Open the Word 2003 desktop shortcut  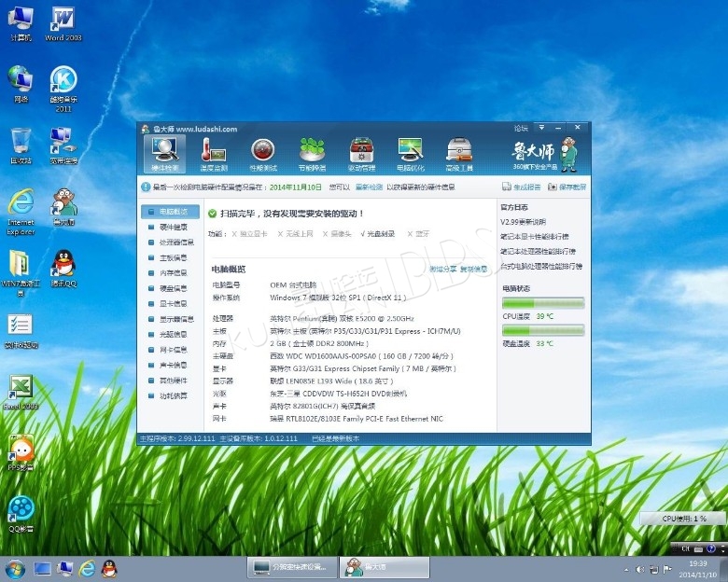(x=63, y=23)
